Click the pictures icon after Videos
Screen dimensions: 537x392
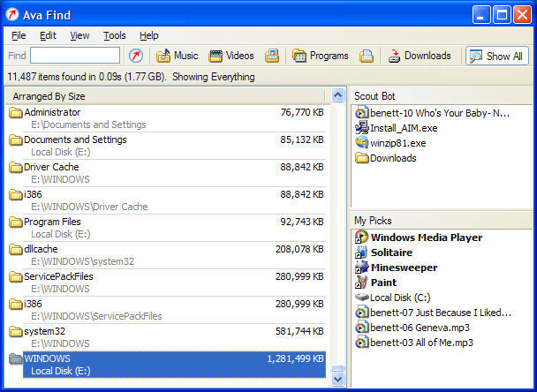(272, 56)
